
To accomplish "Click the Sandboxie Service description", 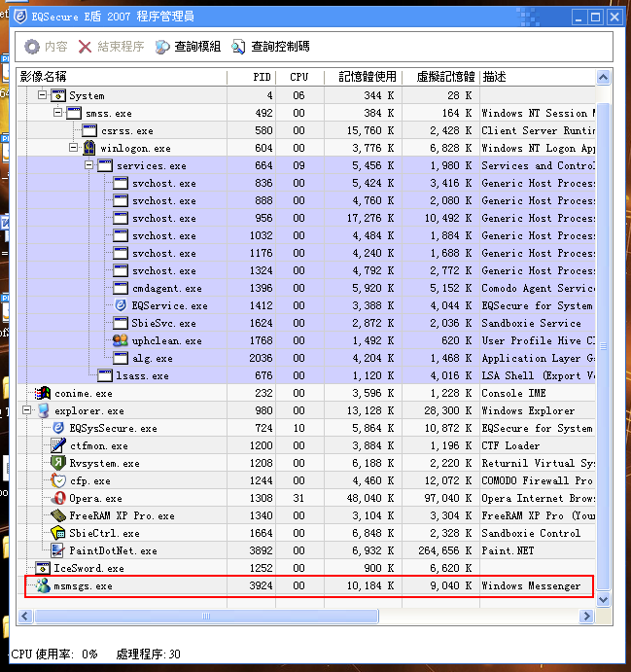I will click(x=531, y=323).
